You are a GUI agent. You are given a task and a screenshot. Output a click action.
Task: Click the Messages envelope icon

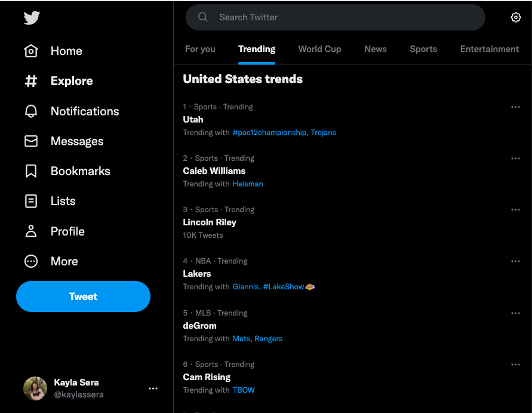click(31, 141)
